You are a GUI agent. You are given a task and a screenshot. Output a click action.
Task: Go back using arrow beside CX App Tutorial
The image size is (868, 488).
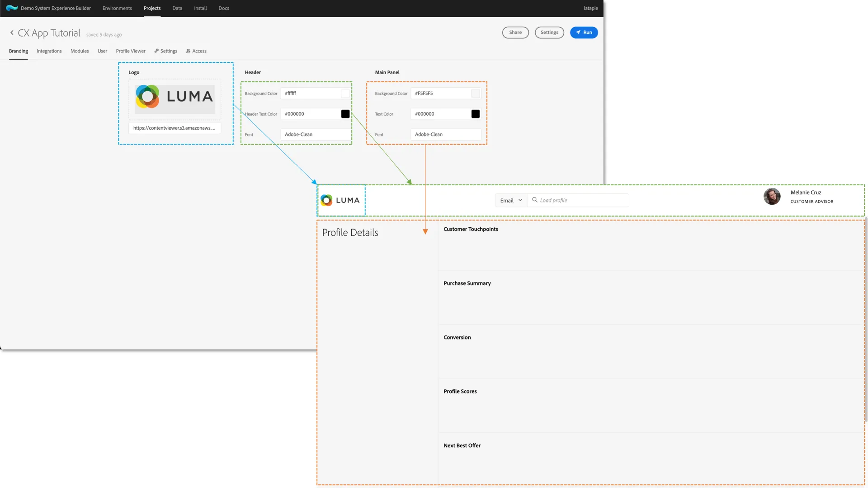[12, 33]
